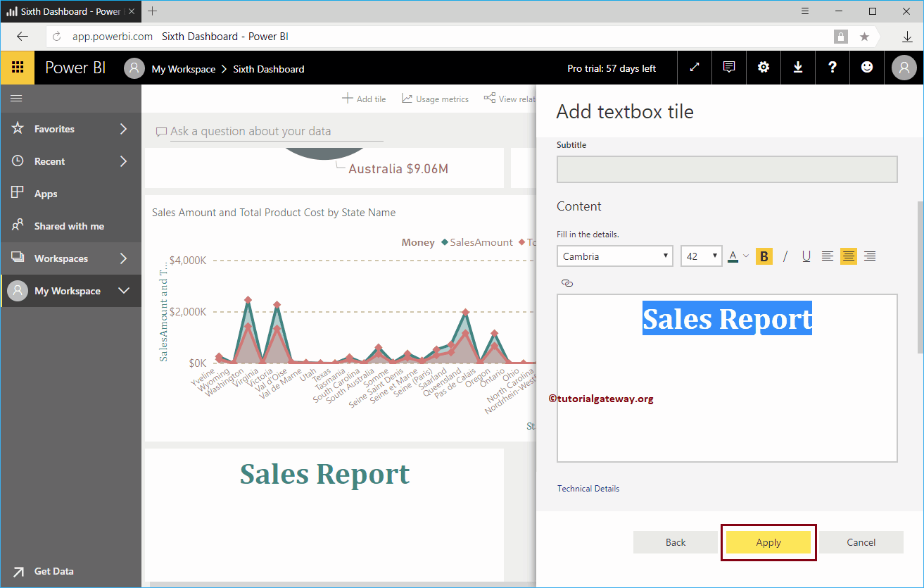Image resolution: width=924 pixels, height=588 pixels.
Task: Insert a hyperlink with link icon
Action: (567, 283)
